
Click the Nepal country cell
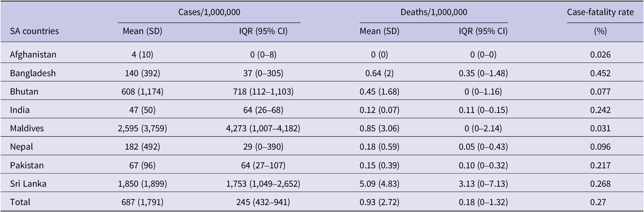[21, 147]
